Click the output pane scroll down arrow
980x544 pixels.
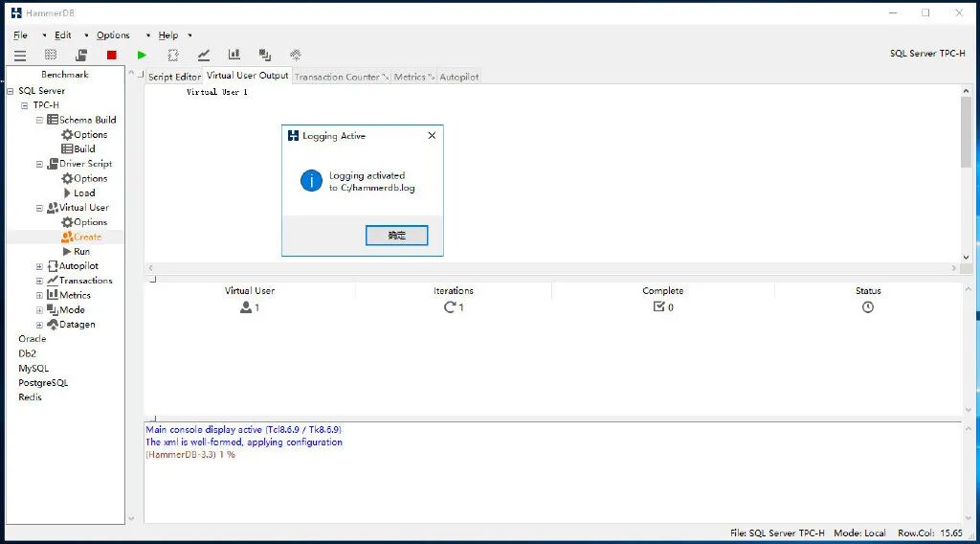[967, 257]
